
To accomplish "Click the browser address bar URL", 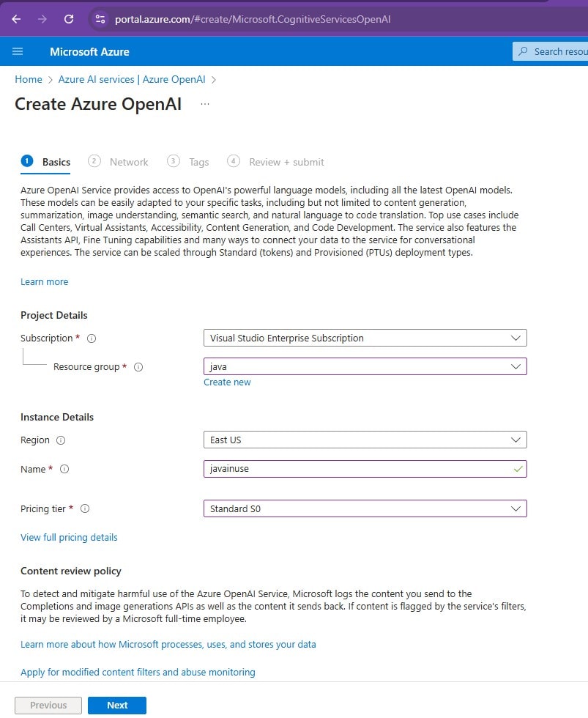I will (253, 19).
